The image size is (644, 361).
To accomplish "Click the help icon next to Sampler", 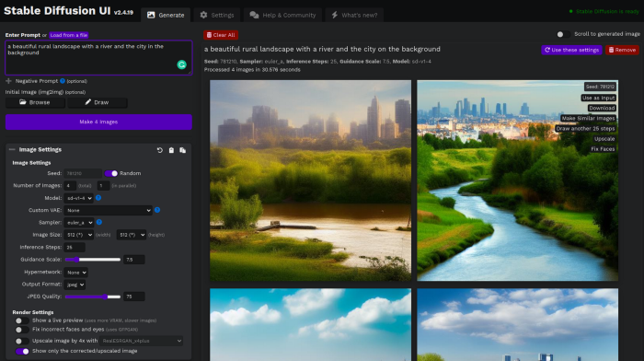I will click(99, 223).
